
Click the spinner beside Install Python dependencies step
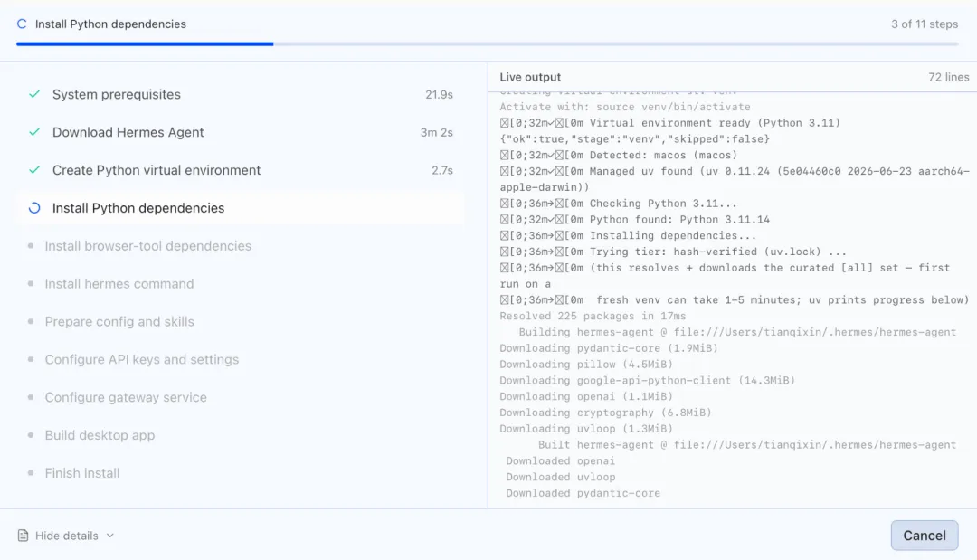[34, 208]
